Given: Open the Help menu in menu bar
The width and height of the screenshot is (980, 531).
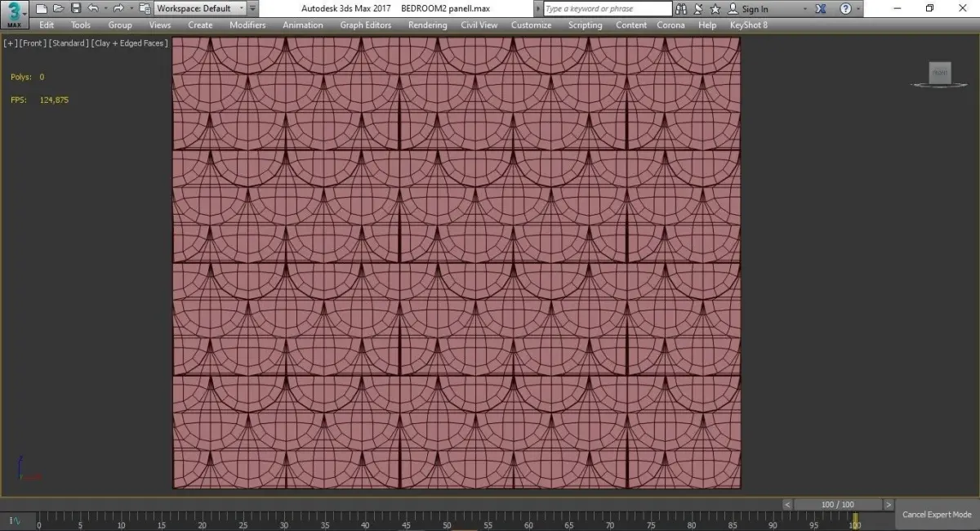Looking at the screenshot, I should click(x=707, y=25).
